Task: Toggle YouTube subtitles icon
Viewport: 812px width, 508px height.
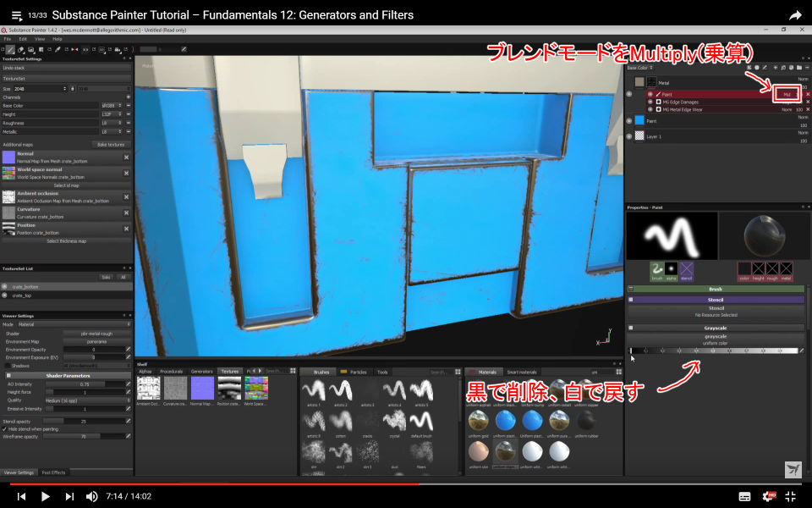Action: click(744, 497)
